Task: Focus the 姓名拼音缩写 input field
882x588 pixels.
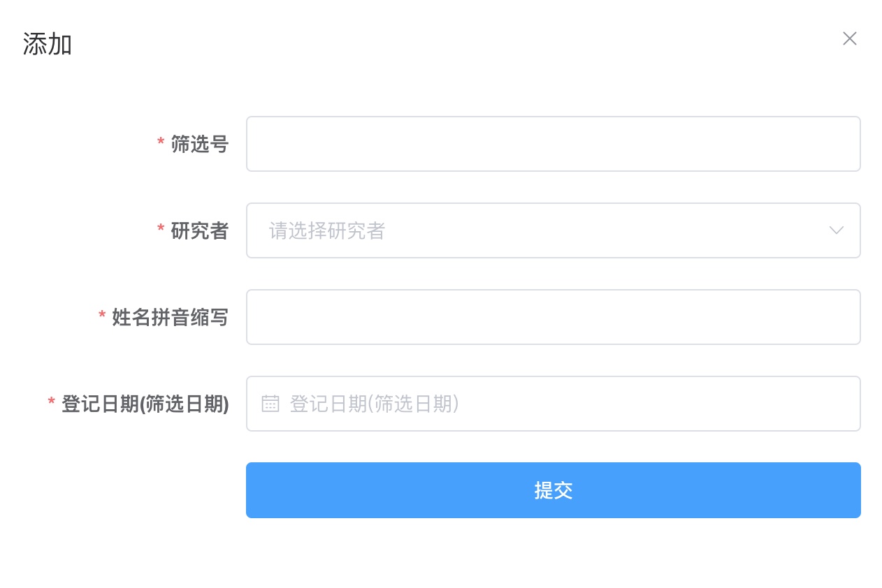Action: (x=552, y=317)
